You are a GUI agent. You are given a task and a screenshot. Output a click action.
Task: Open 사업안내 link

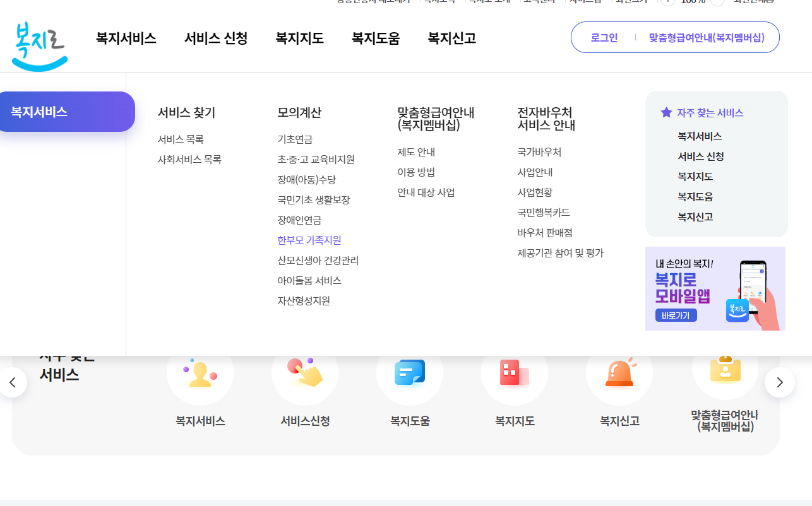pos(535,172)
